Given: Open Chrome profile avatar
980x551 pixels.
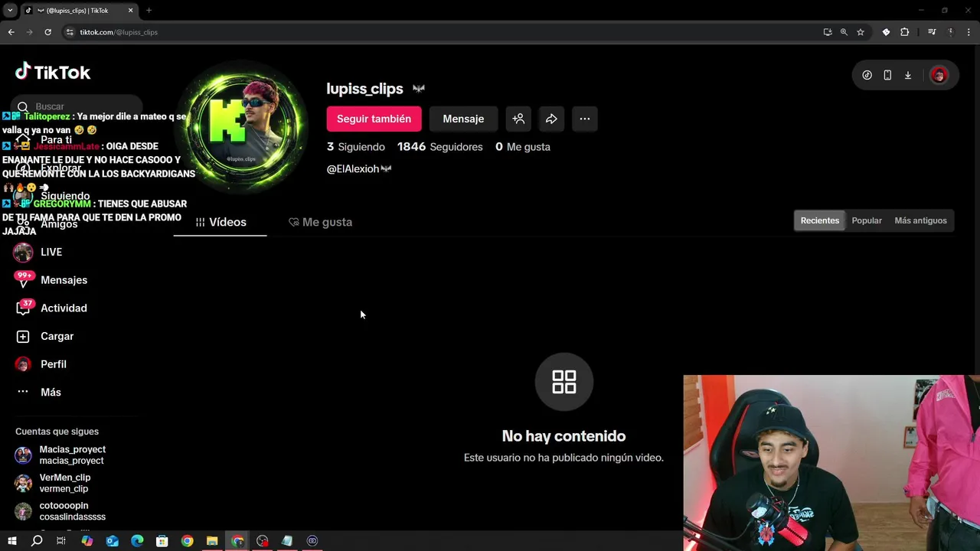Looking at the screenshot, I should pos(951,32).
